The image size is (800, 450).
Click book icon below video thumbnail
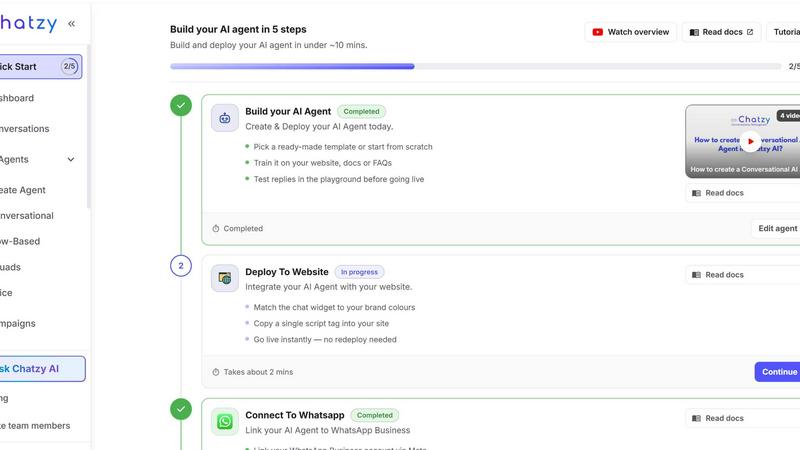(696, 193)
